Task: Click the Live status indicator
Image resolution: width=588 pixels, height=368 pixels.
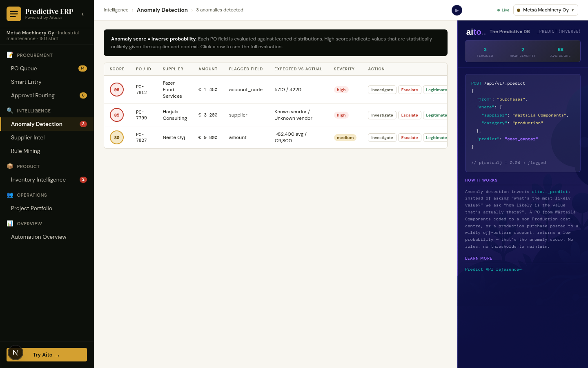Action: click(x=503, y=10)
